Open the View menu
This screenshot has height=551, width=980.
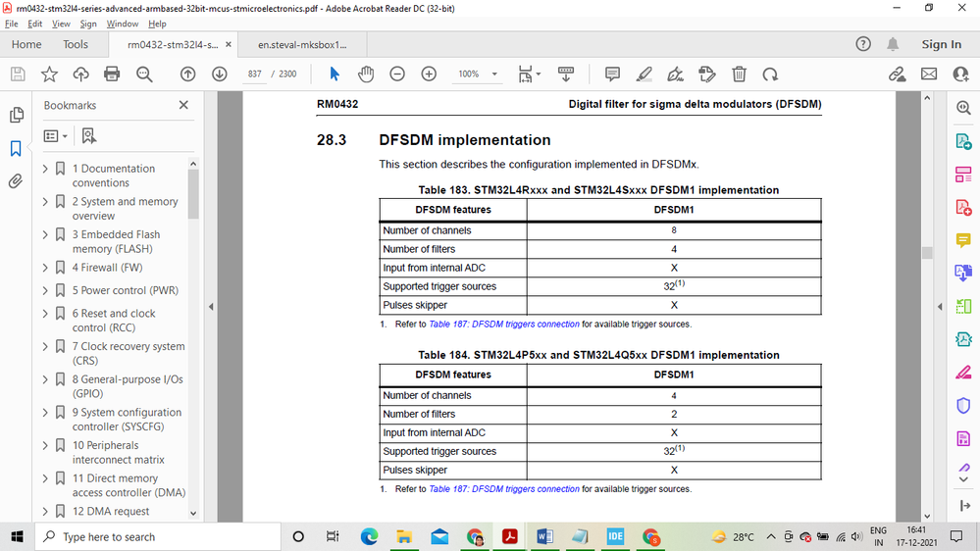61,24
